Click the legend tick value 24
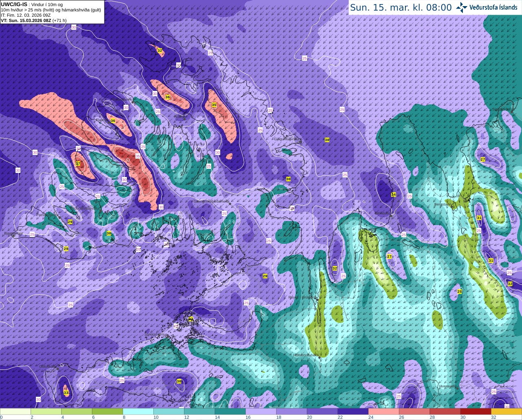The width and height of the screenshot is (522, 420). click(x=371, y=417)
